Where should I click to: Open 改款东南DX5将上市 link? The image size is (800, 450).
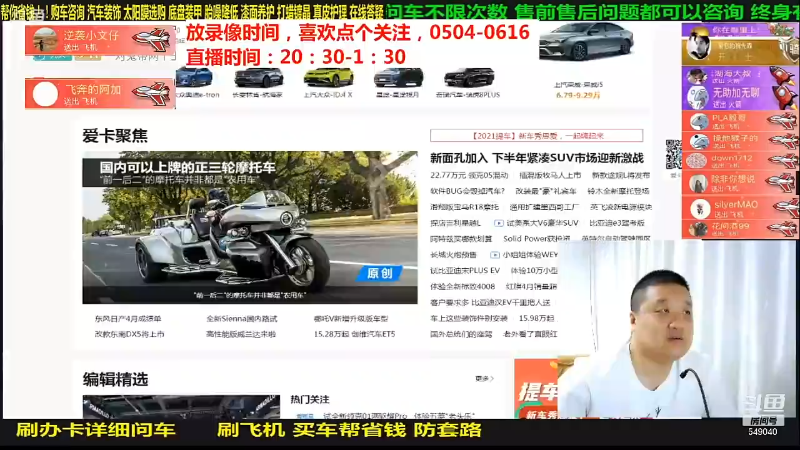pyautogui.click(x=129, y=334)
